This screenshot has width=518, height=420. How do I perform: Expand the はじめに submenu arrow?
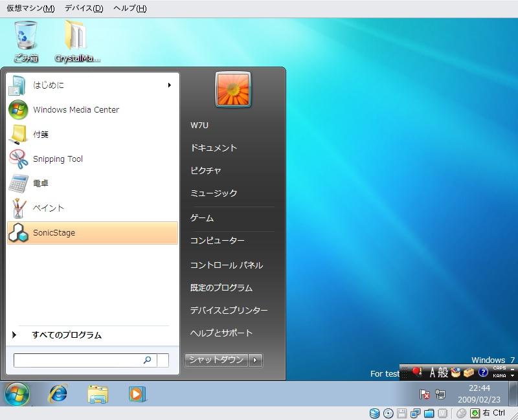[x=170, y=85]
